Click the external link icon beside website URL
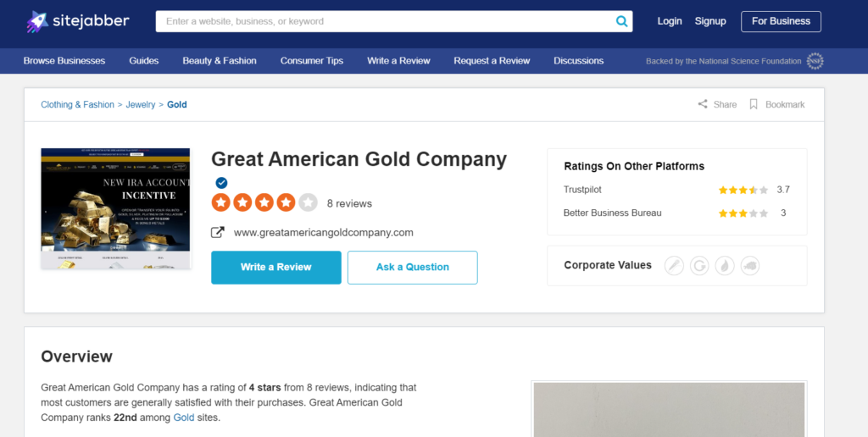The height and width of the screenshot is (437, 868). click(218, 232)
